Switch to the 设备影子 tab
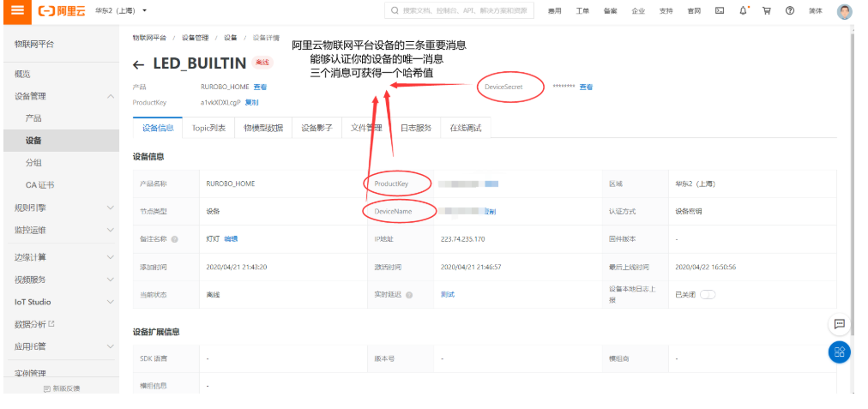 (316, 128)
